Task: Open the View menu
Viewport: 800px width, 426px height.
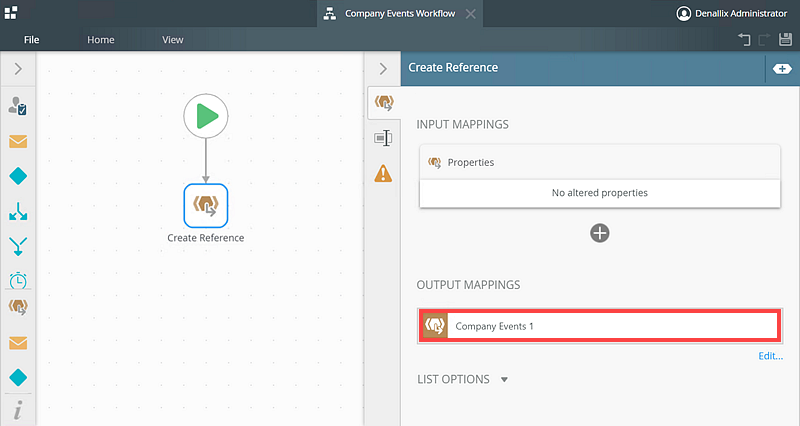Action: tap(172, 40)
